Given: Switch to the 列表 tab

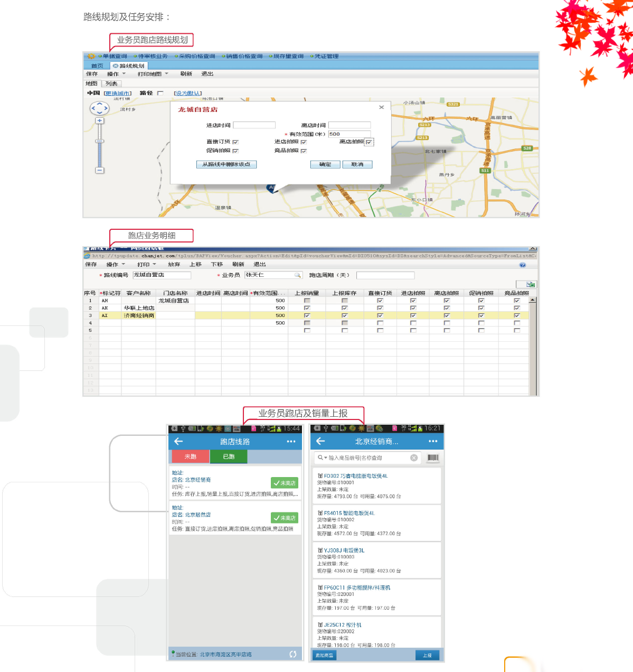Looking at the screenshot, I should click(111, 83).
